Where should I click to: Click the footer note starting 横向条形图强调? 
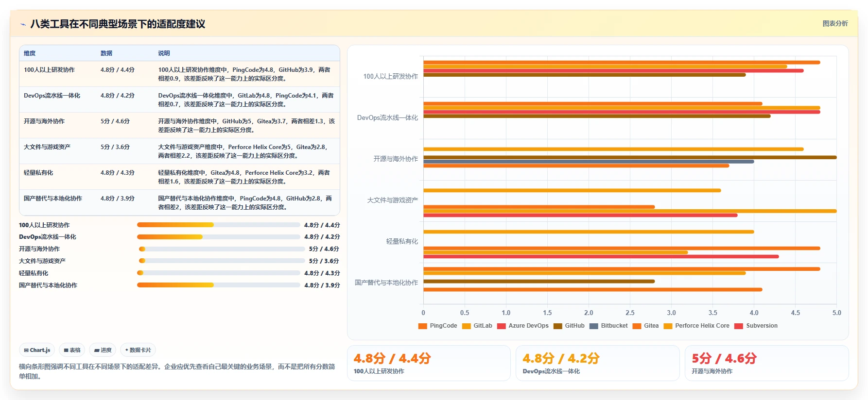(x=177, y=371)
